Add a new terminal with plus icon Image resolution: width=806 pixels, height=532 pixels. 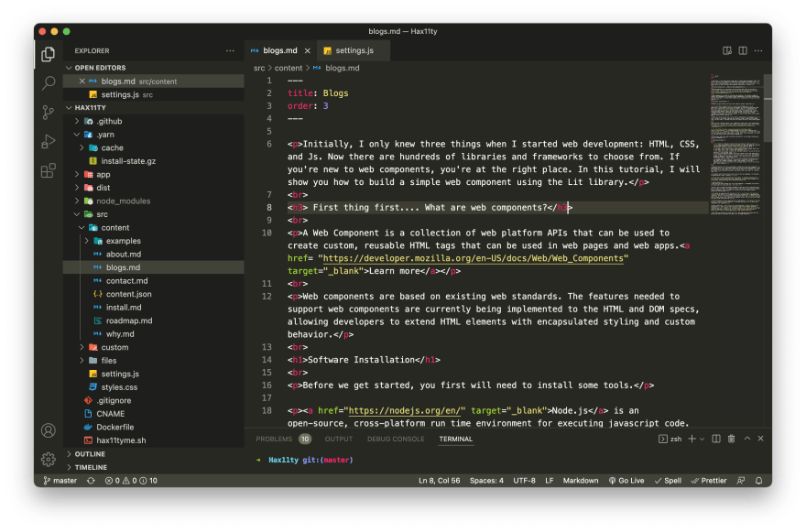coord(692,439)
